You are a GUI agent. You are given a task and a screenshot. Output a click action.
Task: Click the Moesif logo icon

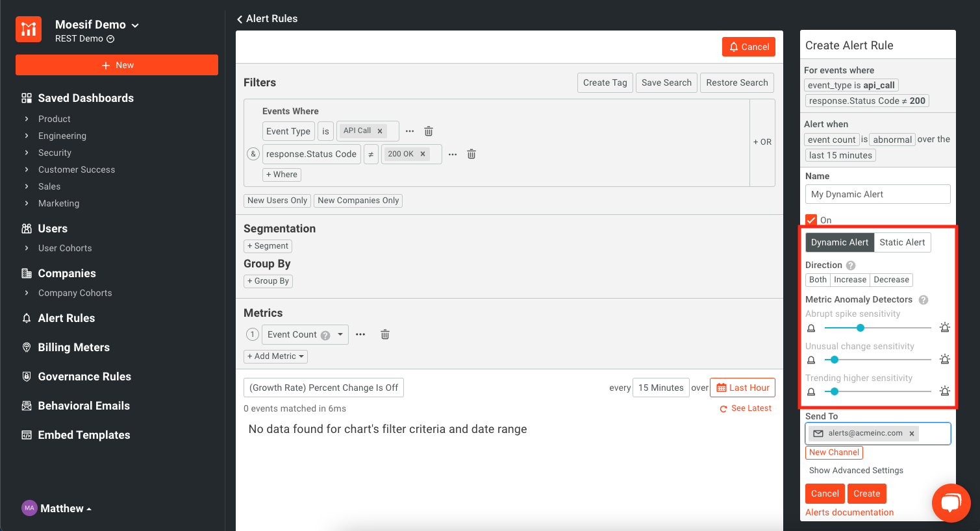tap(29, 29)
